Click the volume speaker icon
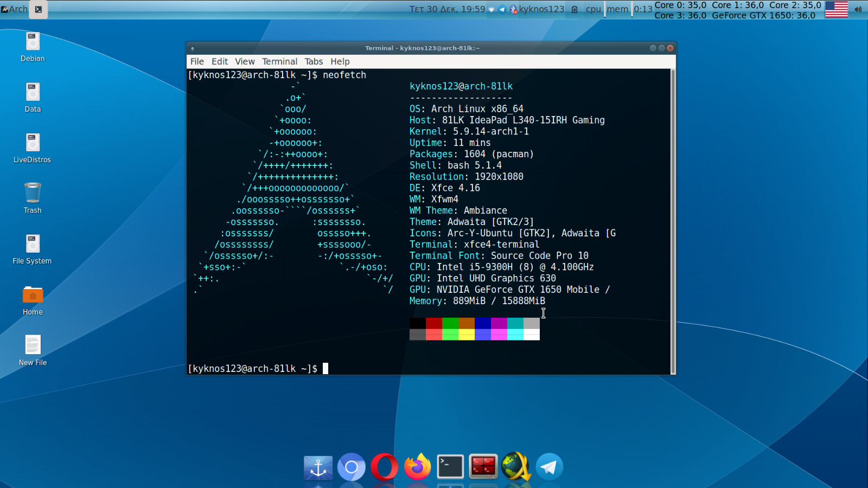 (x=858, y=9)
